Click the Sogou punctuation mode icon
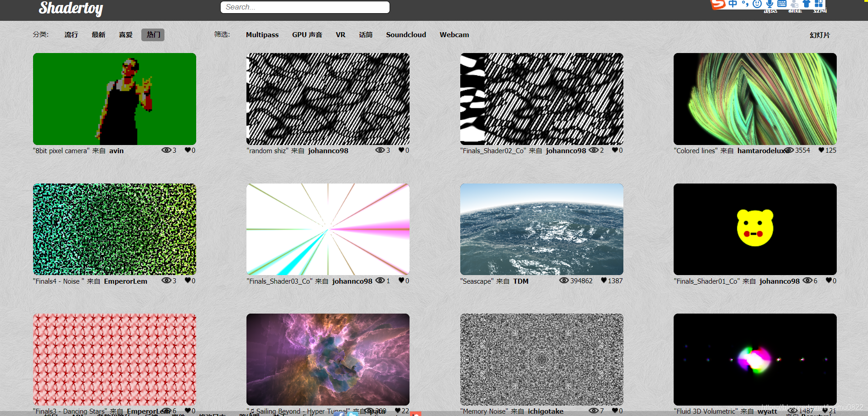This screenshot has height=416, width=868. [745, 4]
